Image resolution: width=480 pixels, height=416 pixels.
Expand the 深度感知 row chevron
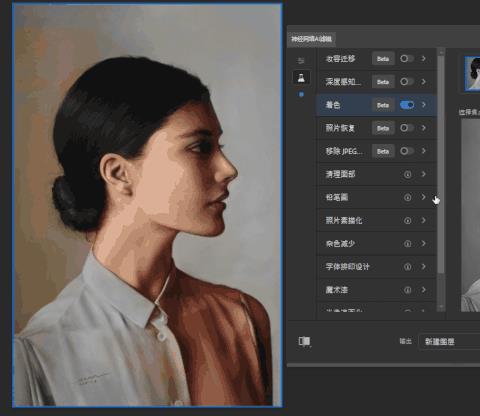[423, 82]
